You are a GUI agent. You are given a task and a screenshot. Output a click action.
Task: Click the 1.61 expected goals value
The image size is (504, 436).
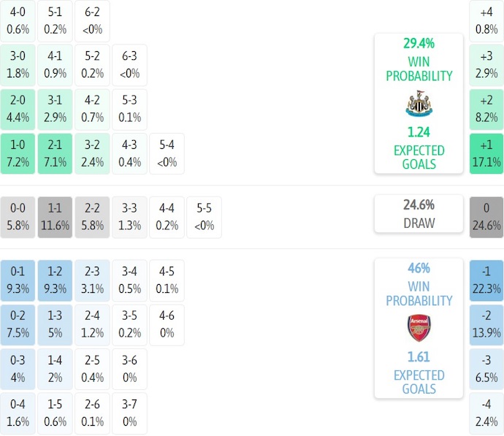click(x=419, y=357)
